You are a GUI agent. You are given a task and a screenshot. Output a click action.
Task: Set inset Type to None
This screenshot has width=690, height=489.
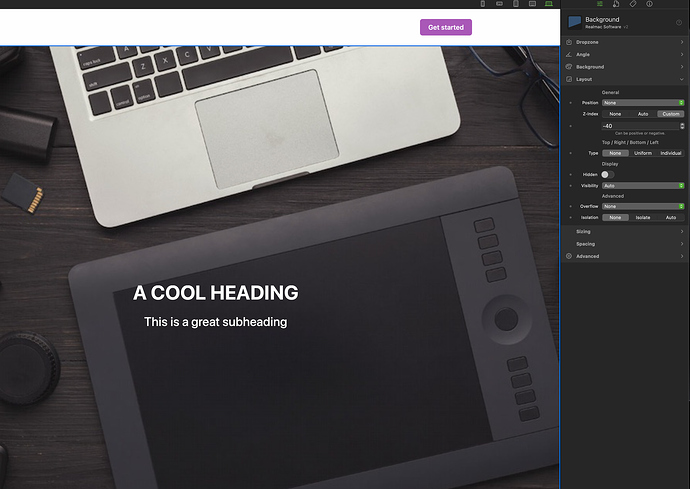(x=615, y=153)
